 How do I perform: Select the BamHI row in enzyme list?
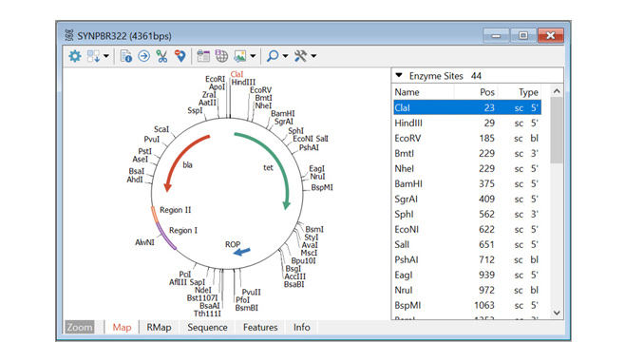click(467, 183)
